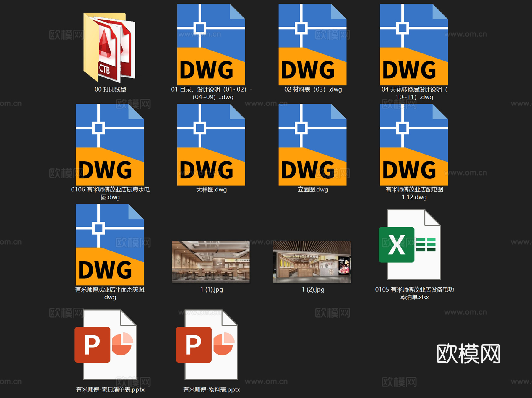Click the name 0106 有米师傅茂业店厨房水电图.dwg
This screenshot has height=398, width=532.
click(110, 193)
